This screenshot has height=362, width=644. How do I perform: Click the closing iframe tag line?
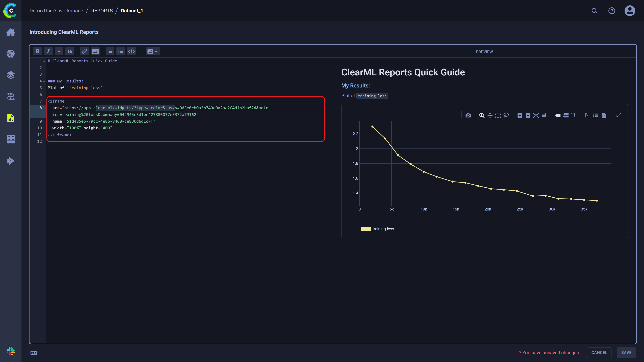coord(60,135)
